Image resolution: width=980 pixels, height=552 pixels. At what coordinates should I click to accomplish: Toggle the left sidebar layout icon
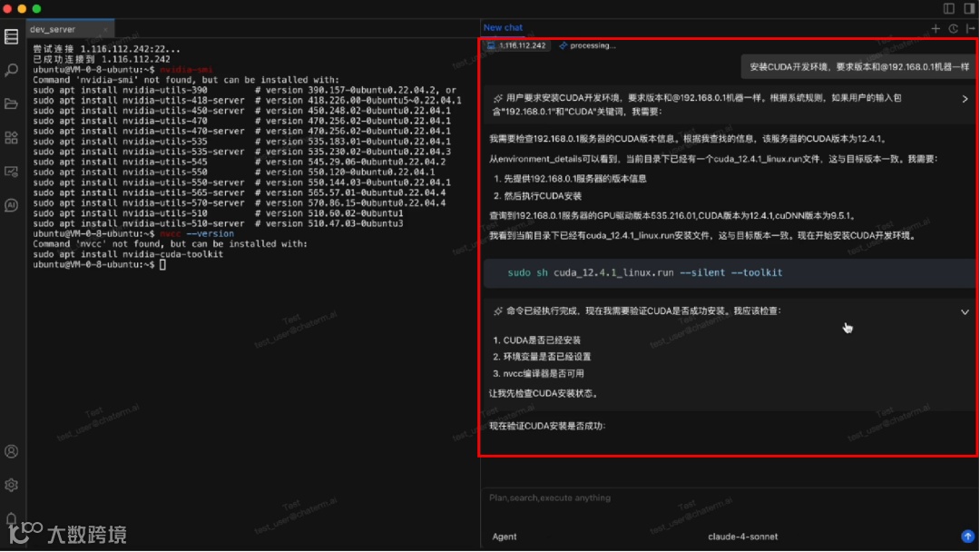pyautogui.click(x=949, y=8)
